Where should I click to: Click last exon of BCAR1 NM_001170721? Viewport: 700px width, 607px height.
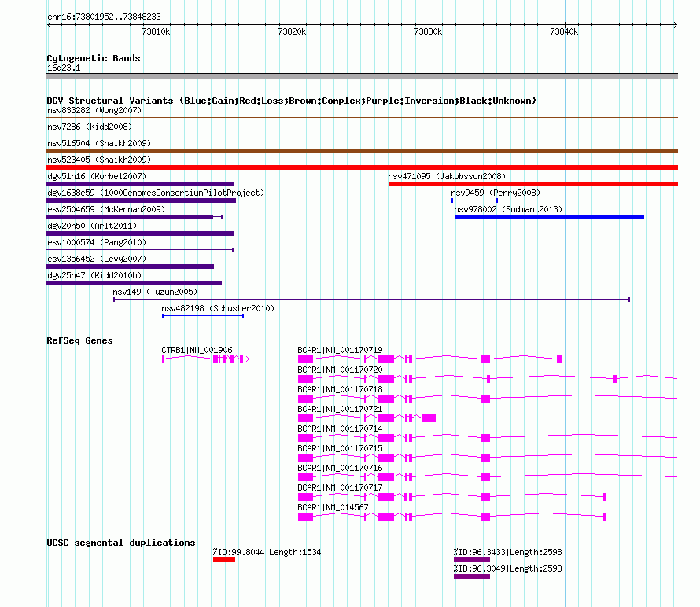429,418
